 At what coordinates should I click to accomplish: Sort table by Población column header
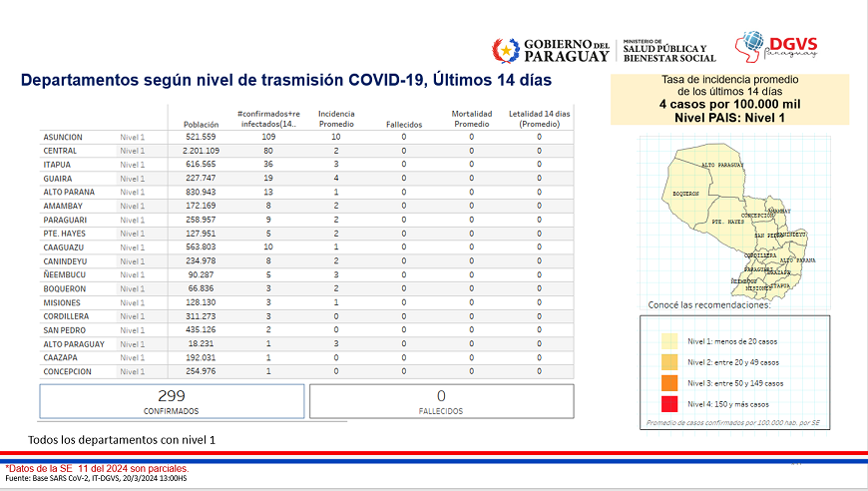202,124
